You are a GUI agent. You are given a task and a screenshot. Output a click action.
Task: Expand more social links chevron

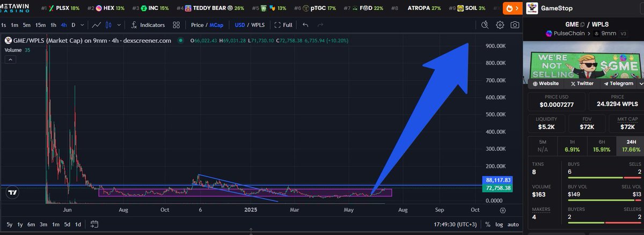point(641,84)
